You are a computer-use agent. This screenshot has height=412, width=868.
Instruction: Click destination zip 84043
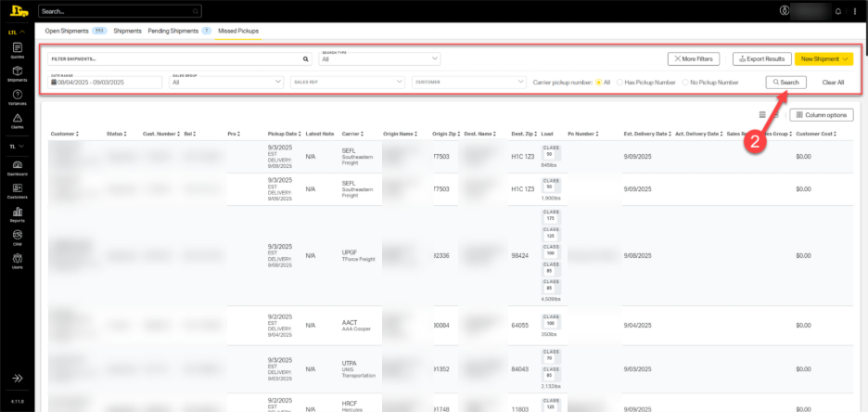click(x=519, y=369)
